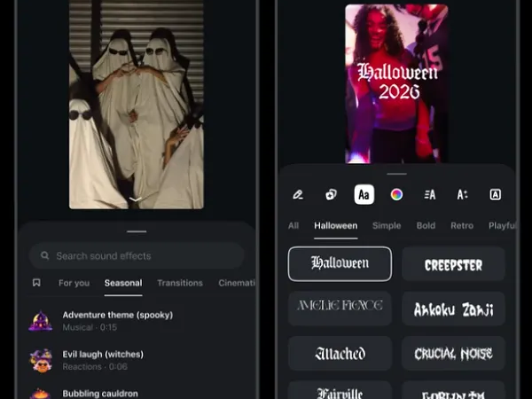Screen dimensions: 532x399
Task: Open the Retro fonts tab
Action: [462, 225]
